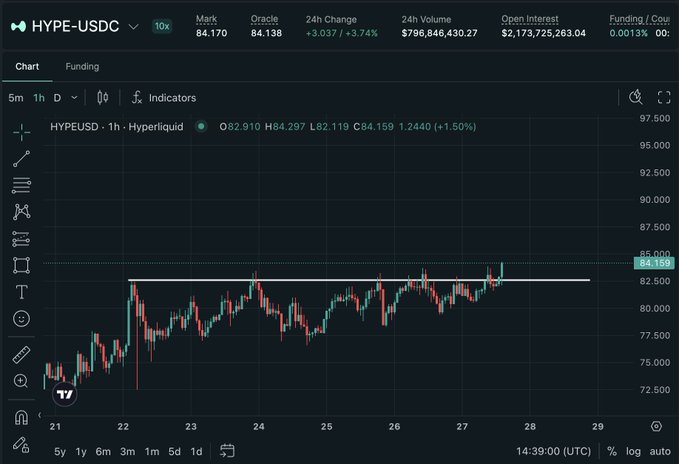Open the Indicators dialog
679x464 pixels.
[164, 98]
